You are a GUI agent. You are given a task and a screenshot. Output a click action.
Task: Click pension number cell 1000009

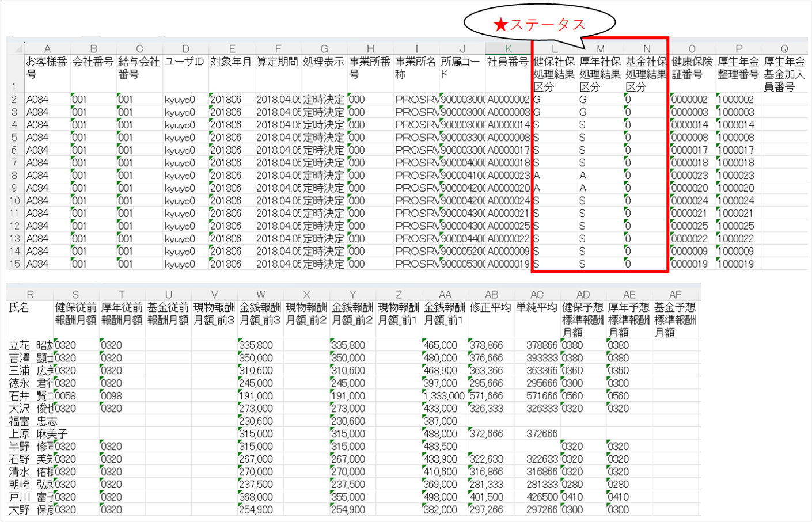pyautogui.click(x=739, y=251)
